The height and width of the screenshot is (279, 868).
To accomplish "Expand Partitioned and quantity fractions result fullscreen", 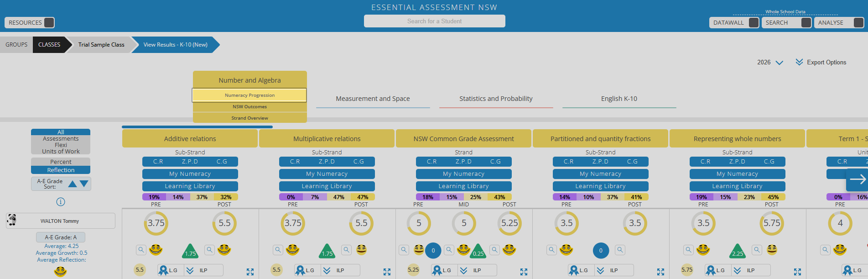I will [x=660, y=272].
